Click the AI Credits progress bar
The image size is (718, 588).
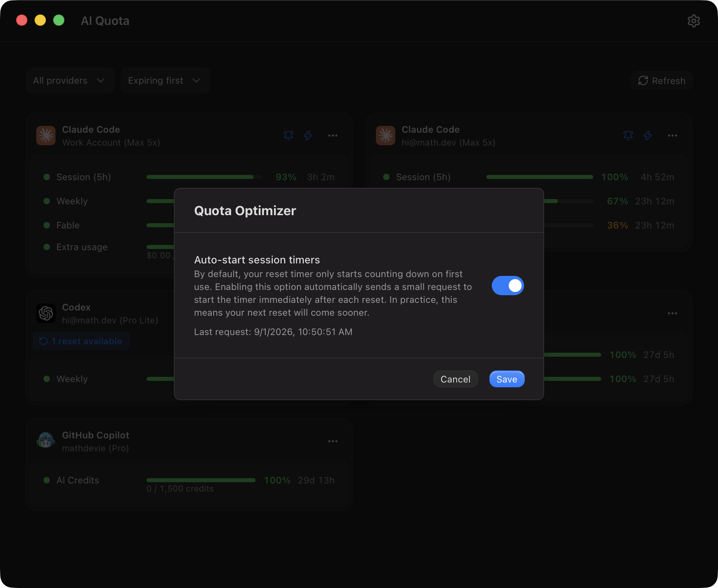click(201, 480)
